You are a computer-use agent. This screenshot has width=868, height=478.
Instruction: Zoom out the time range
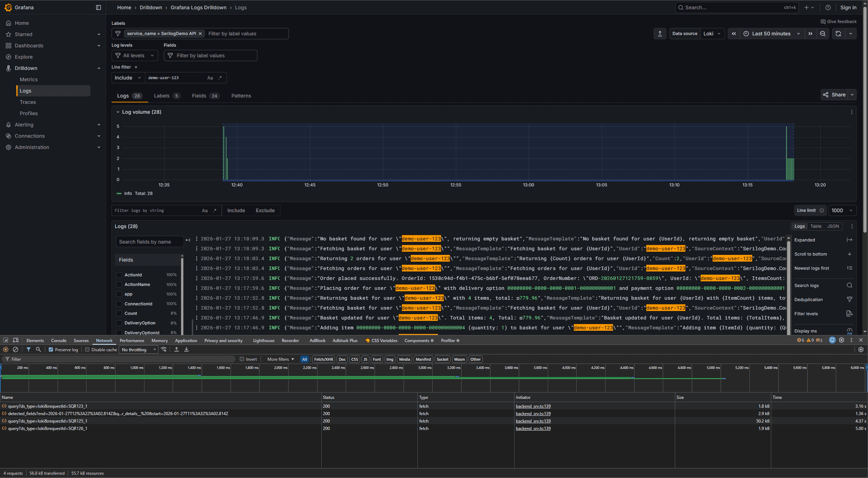click(x=823, y=33)
